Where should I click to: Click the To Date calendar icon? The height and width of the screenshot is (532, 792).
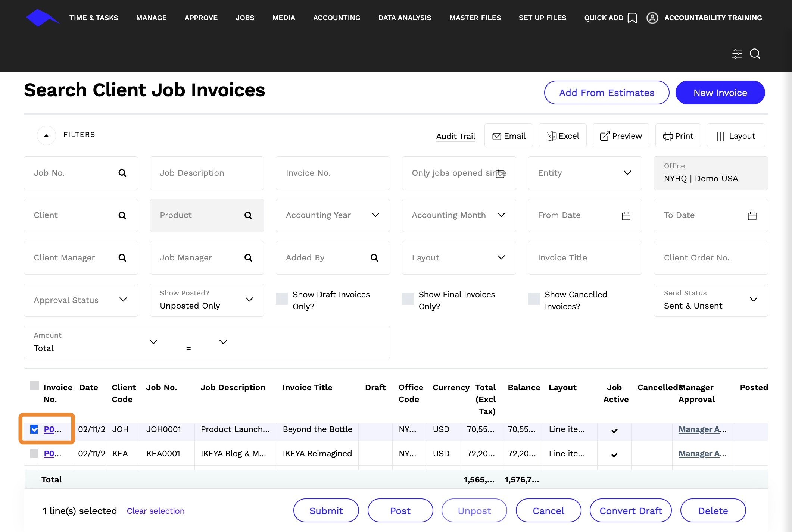(x=752, y=216)
